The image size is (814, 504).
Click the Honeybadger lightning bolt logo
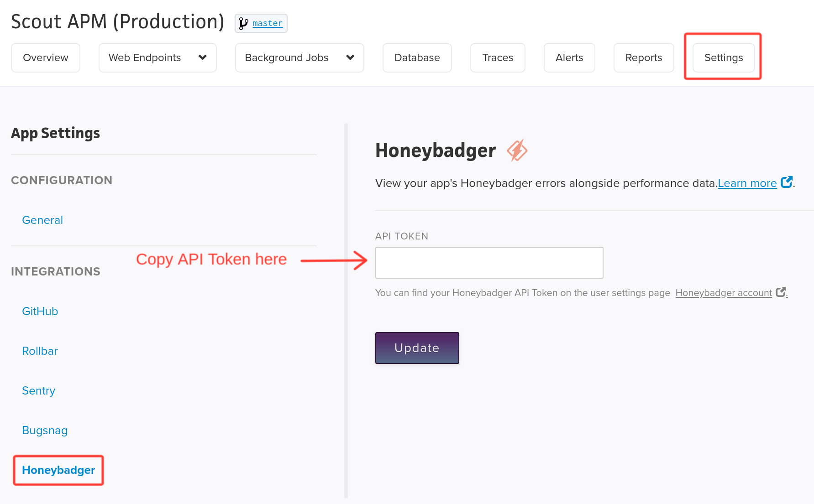coord(517,151)
